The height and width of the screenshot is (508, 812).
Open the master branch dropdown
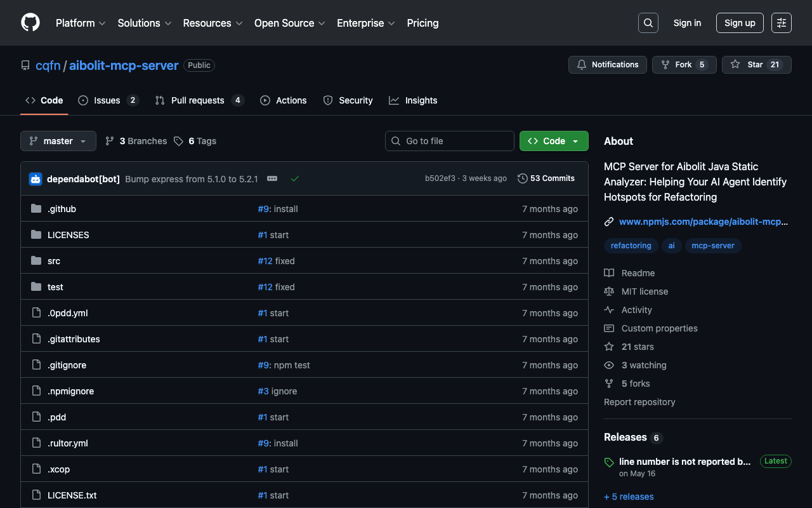pyautogui.click(x=58, y=141)
